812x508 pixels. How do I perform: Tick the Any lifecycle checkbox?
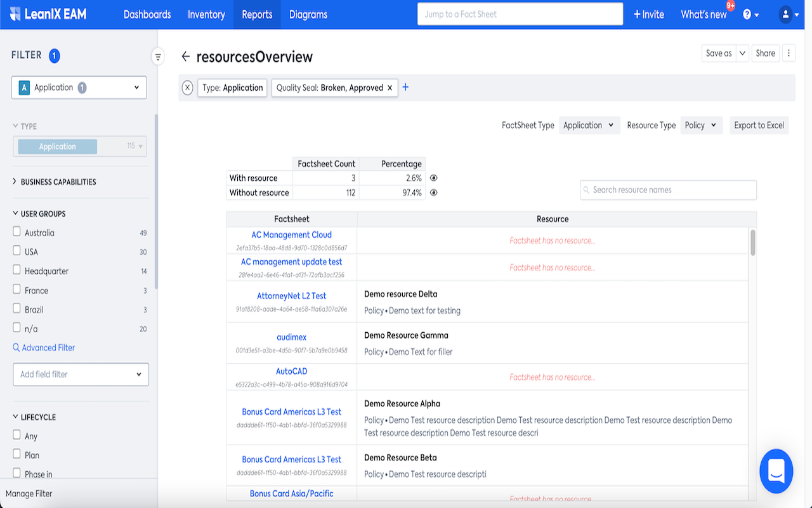pos(17,435)
